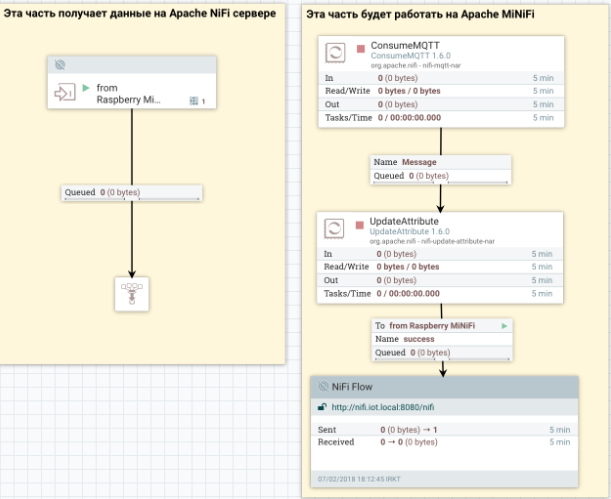Click the green play arrow in 'To from Raspberry MiNiFi' row

tap(505, 326)
